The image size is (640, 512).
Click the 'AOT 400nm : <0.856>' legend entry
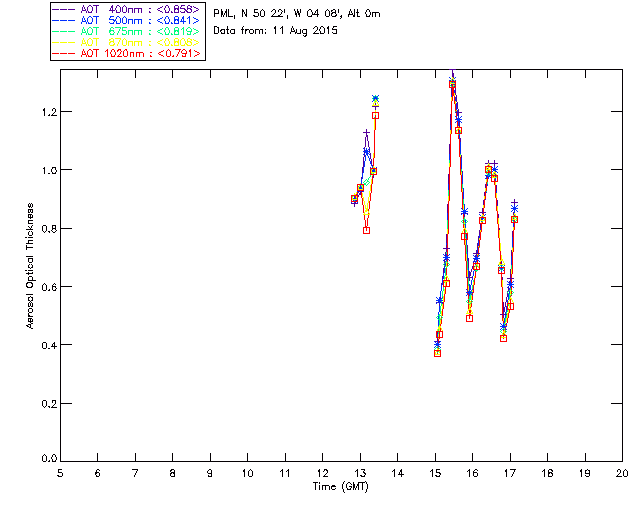(x=126, y=9)
